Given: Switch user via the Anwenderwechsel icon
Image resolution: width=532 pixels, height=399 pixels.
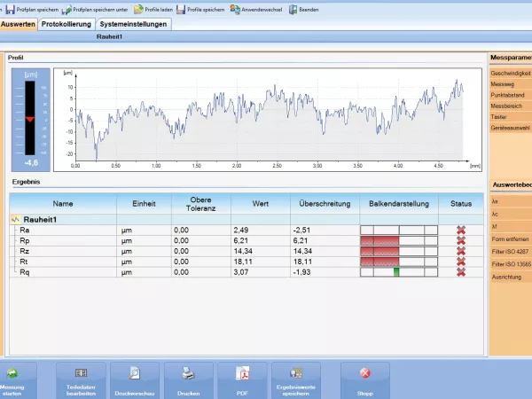Looking at the screenshot, I should (x=235, y=9).
